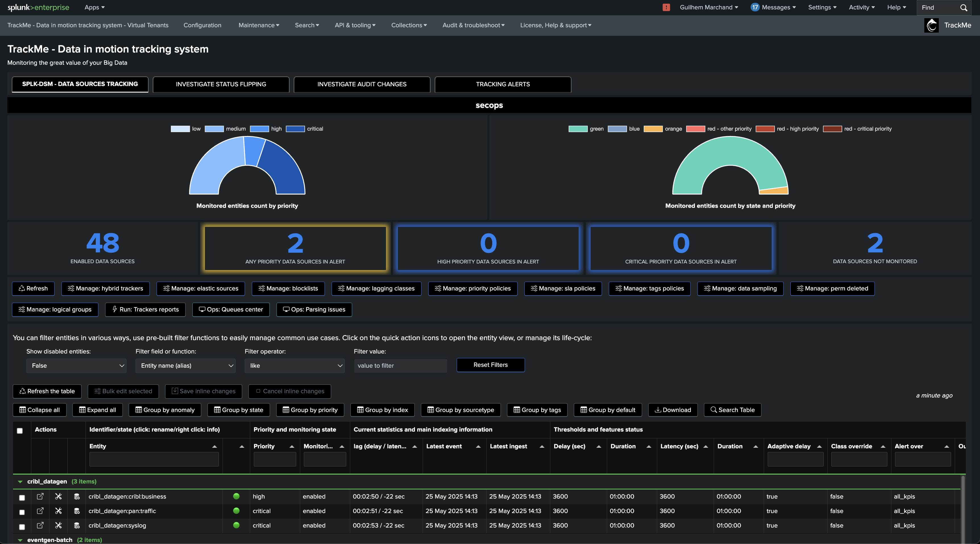Switch to Investigate Status Flipping tab
Viewport: 980px width, 544px height.
point(221,84)
